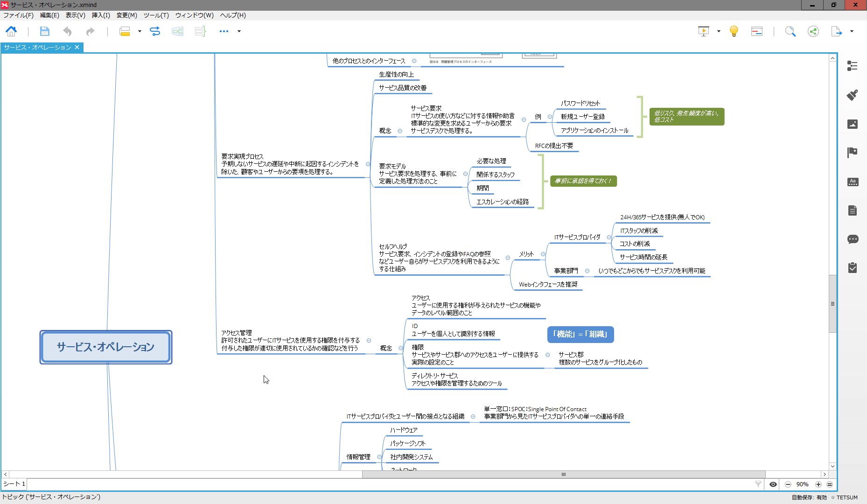
Task: Click the Undo arrow in the toolbar
Action: pos(68,31)
